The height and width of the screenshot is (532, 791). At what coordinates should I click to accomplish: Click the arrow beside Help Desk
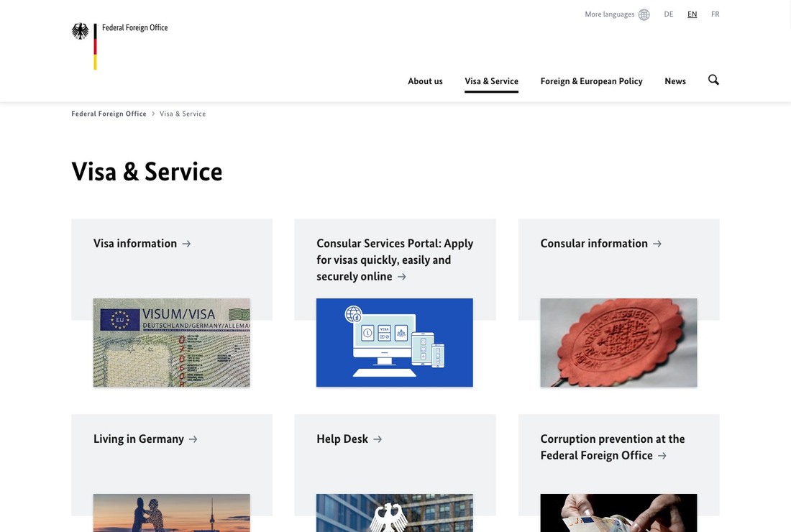tap(378, 439)
